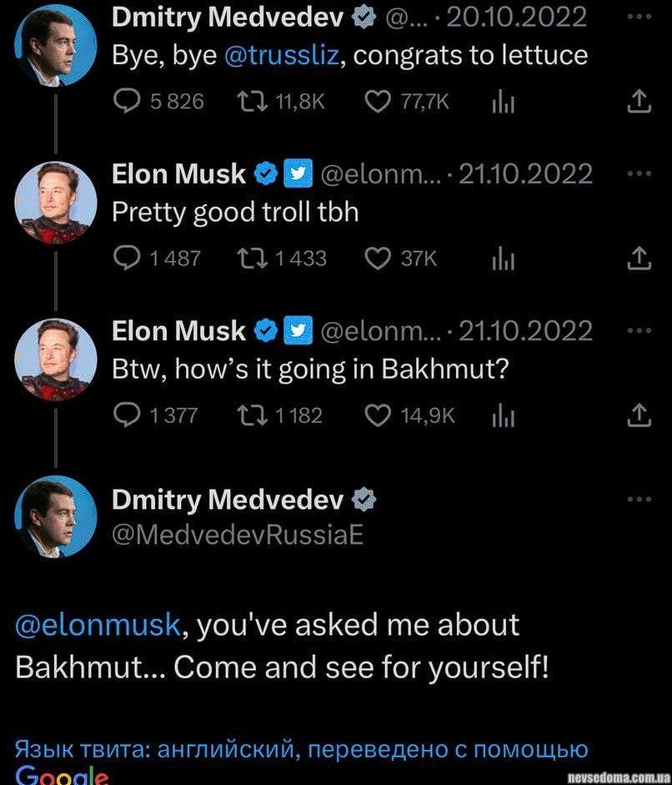
Task: Share the 'Pretty good troll tbh' tweet
Action: pyautogui.click(x=638, y=259)
